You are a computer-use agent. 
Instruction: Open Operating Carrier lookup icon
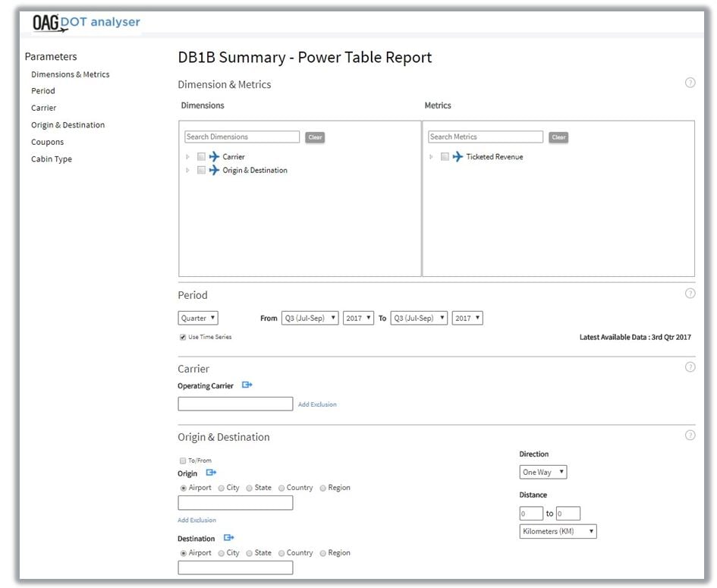click(x=247, y=385)
